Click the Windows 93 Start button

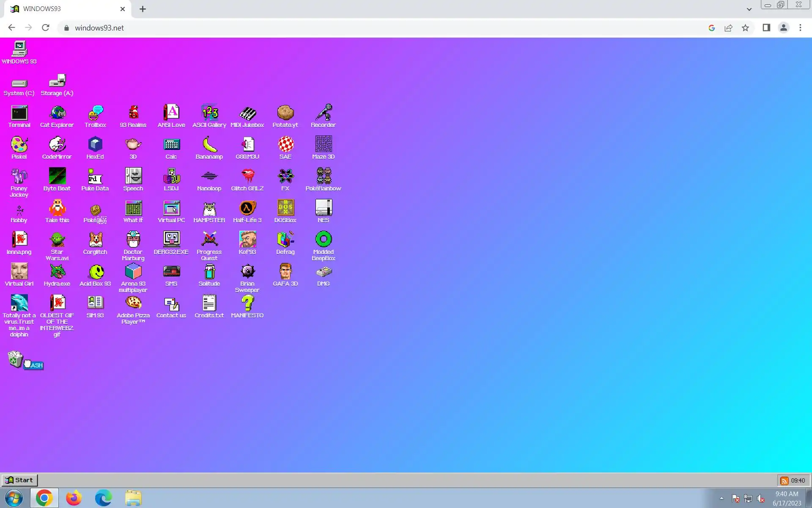coord(19,480)
